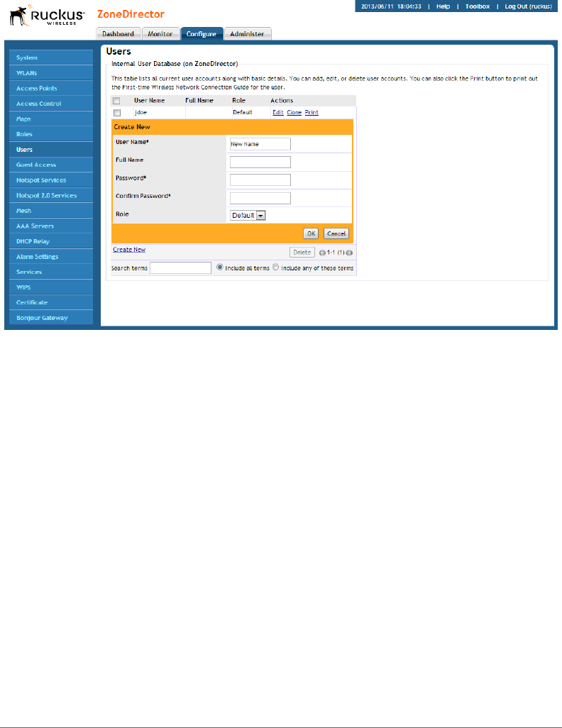
Task: Click the Search terms input box
Action: click(181, 268)
